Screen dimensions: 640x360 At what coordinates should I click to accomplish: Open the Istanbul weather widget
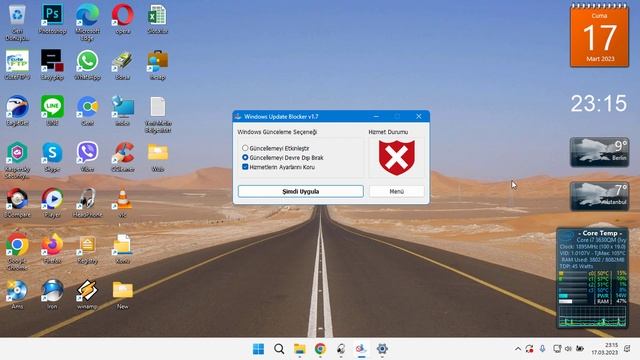[x=599, y=196]
